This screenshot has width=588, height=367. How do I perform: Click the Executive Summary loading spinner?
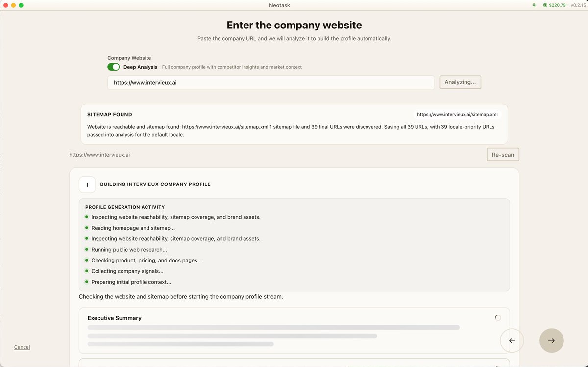498,318
